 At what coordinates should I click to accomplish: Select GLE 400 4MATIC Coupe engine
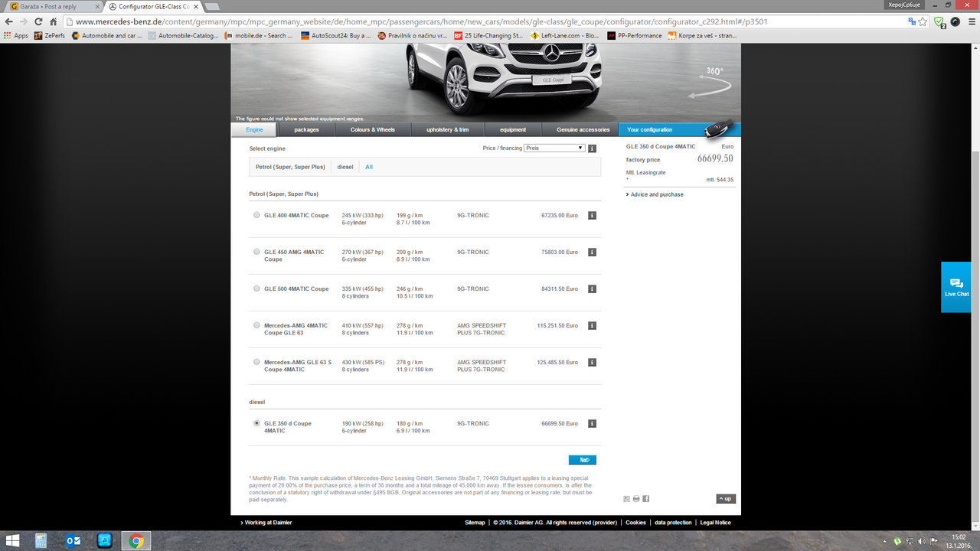click(256, 215)
